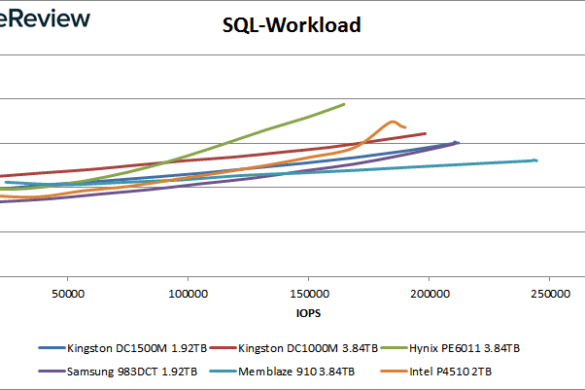Select Kingston DC1000M 3.84TB legend entry
This screenshot has height=390, width=585.
click(x=294, y=348)
